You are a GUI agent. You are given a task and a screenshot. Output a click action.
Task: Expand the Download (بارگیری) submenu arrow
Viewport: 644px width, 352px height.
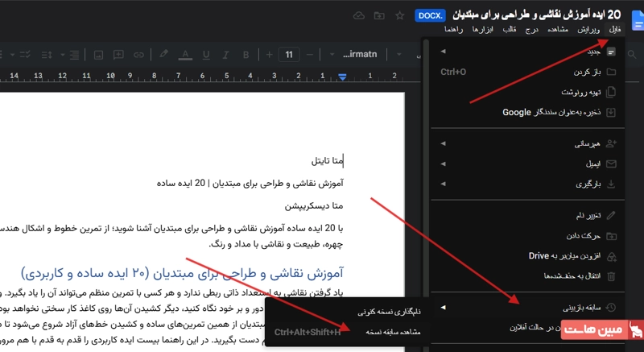click(443, 184)
